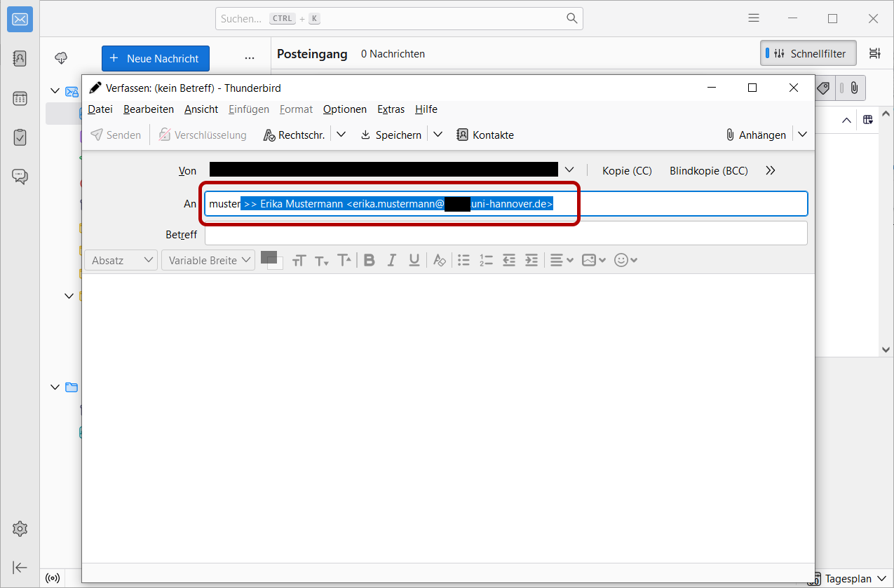Click the Verschlüsselung encryption button
The height and width of the screenshot is (588, 894).
(203, 135)
